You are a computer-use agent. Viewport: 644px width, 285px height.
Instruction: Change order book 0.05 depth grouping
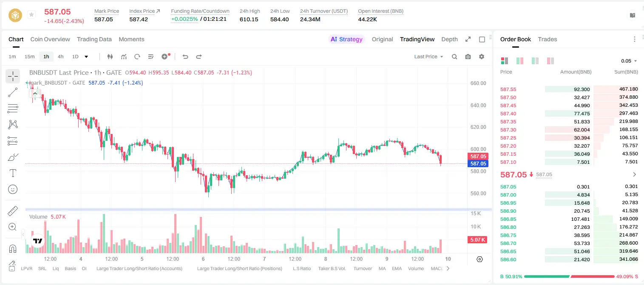(x=629, y=61)
